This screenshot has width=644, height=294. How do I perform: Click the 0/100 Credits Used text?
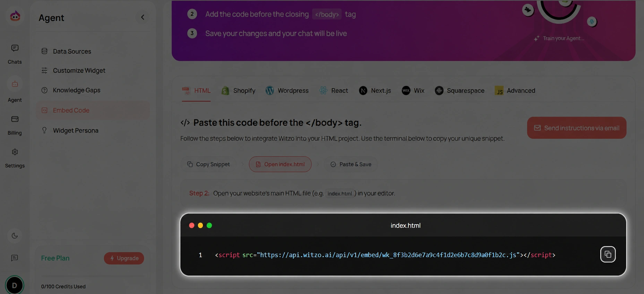coord(63,287)
